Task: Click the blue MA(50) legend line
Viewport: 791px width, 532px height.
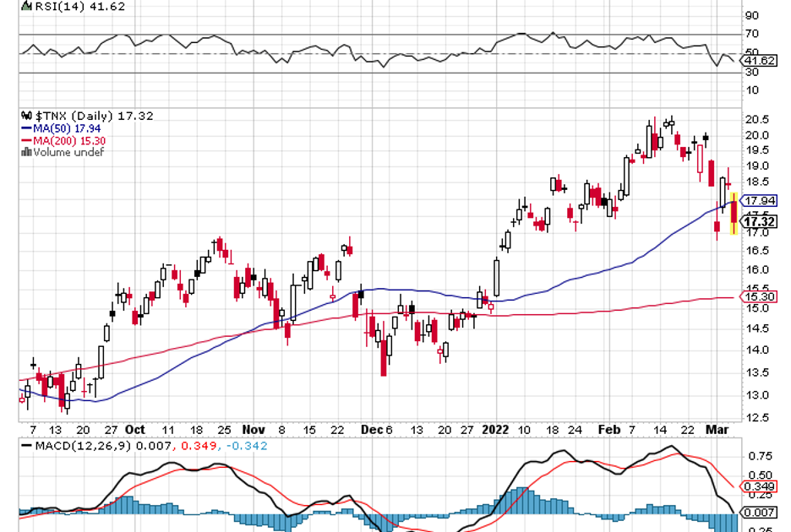Action: coord(25,128)
